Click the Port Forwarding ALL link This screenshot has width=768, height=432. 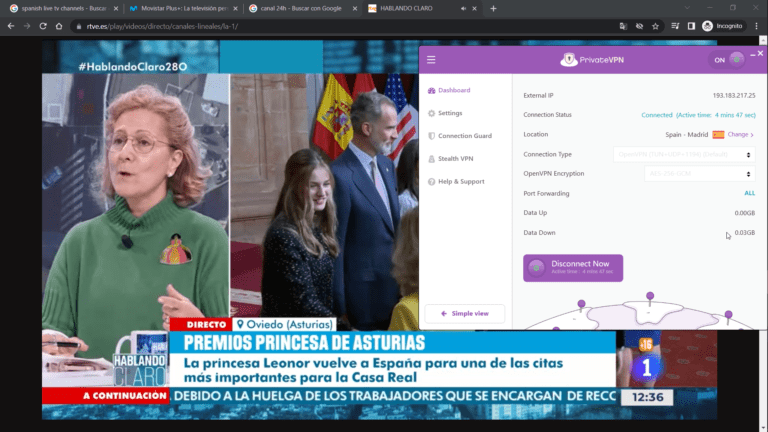(749, 193)
